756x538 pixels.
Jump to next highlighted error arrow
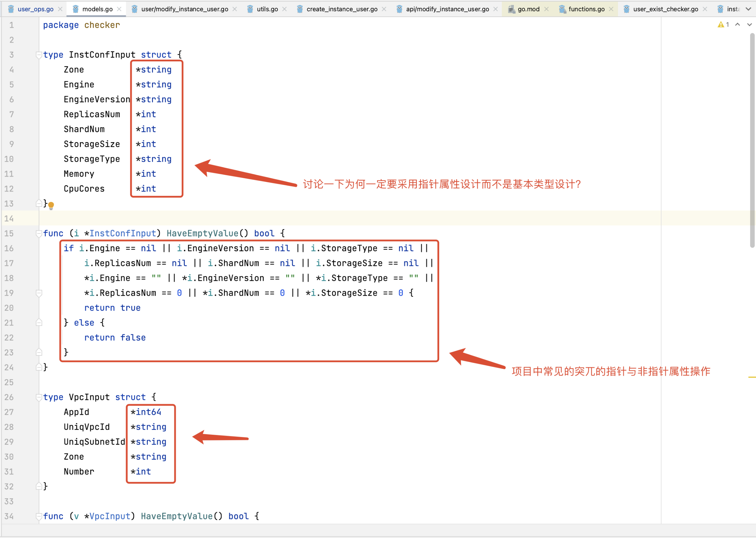point(749,25)
